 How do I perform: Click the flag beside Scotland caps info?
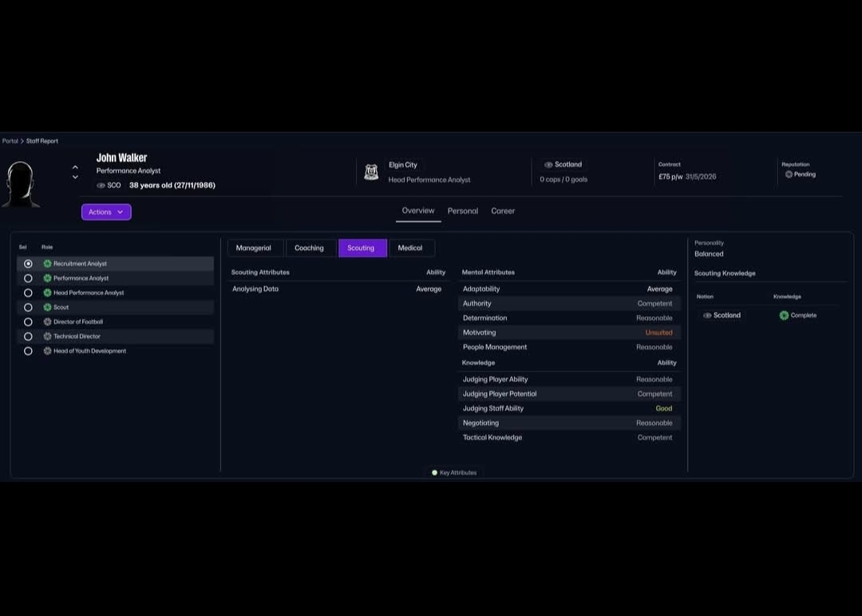[548, 165]
